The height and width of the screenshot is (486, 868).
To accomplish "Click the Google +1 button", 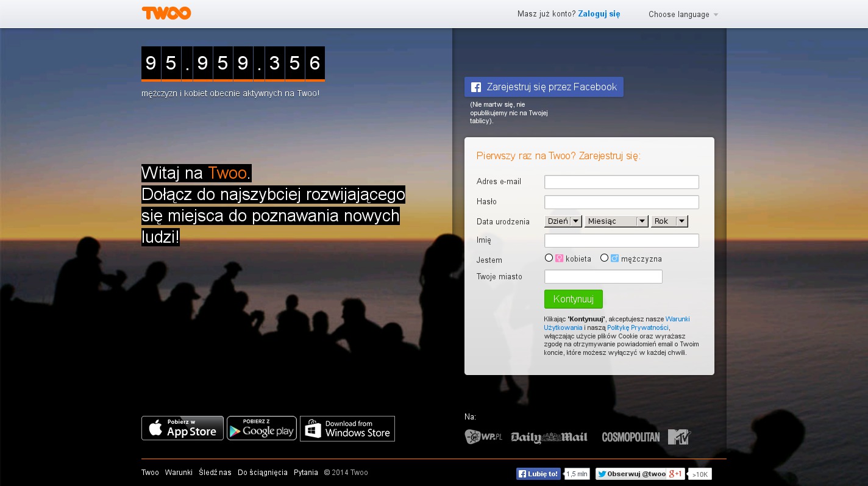I will [675, 474].
